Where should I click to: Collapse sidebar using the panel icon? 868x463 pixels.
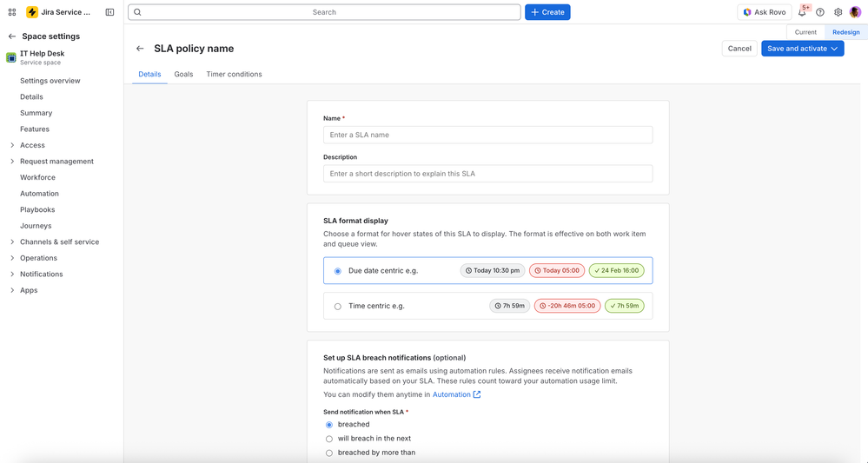(109, 12)
